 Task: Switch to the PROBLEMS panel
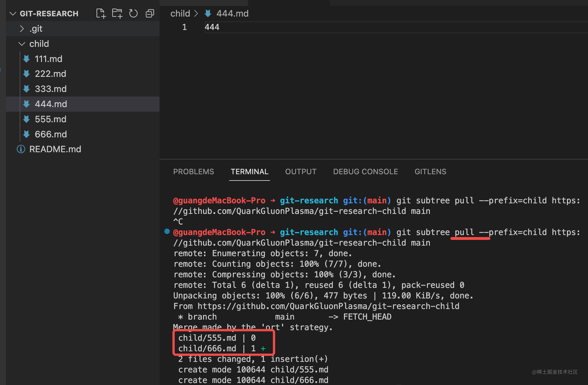(x=194, y=172)
